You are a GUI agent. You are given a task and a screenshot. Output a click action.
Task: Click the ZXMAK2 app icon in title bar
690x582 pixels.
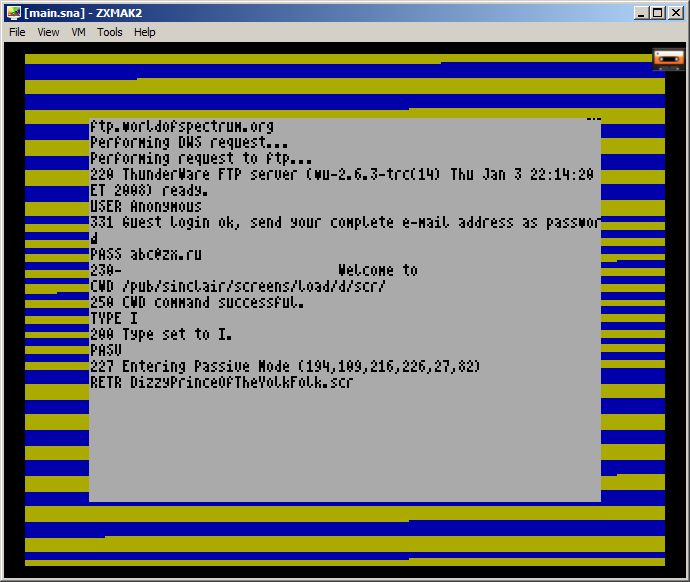pos(13,12)
